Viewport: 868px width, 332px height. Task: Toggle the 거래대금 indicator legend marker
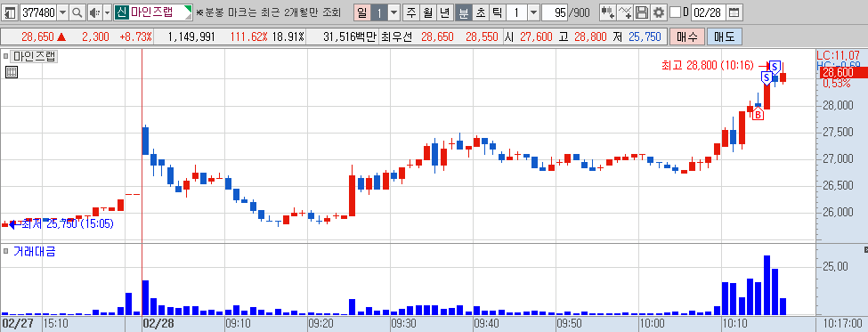coord(6,251)
